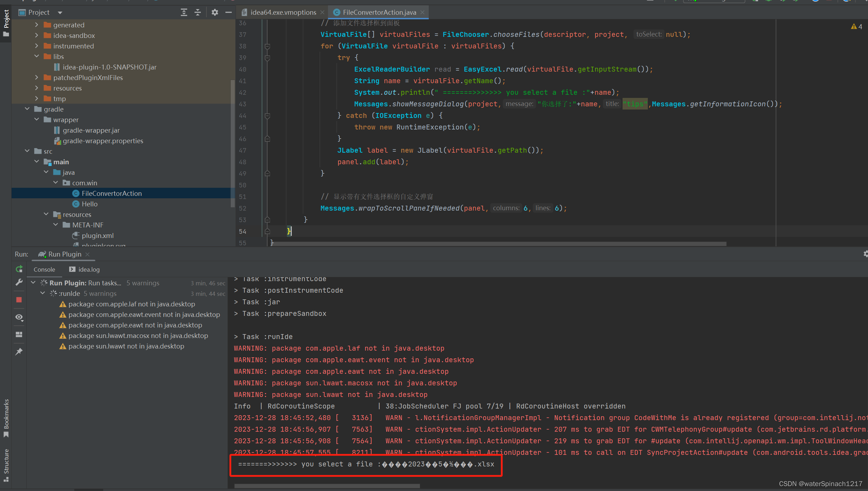Click the pin tab icon in Run panel

[x=19, y=352]
